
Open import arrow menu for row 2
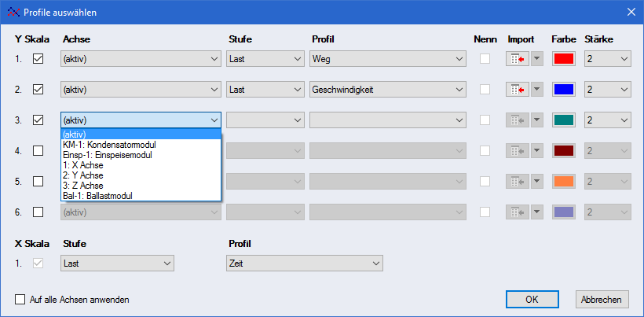click(x=537, y=90)
